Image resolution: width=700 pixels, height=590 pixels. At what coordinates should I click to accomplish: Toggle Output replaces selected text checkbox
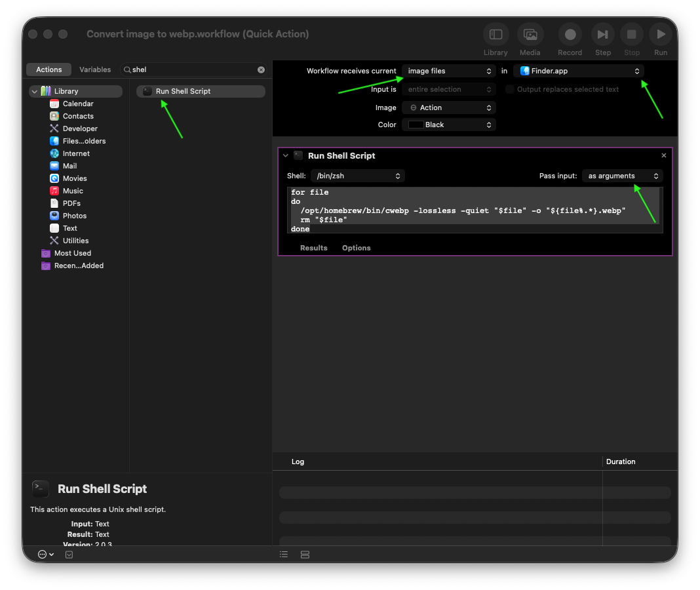pyautogui.click(x=510, y=89)
